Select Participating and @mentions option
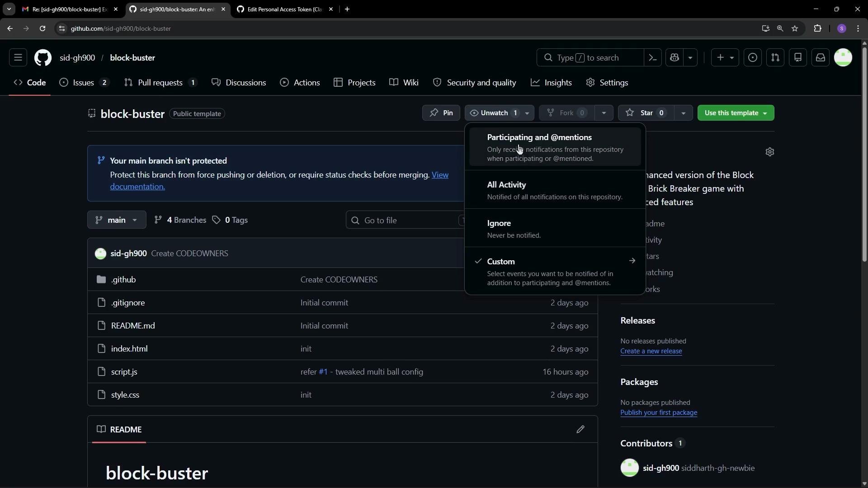 click(555, 147)
